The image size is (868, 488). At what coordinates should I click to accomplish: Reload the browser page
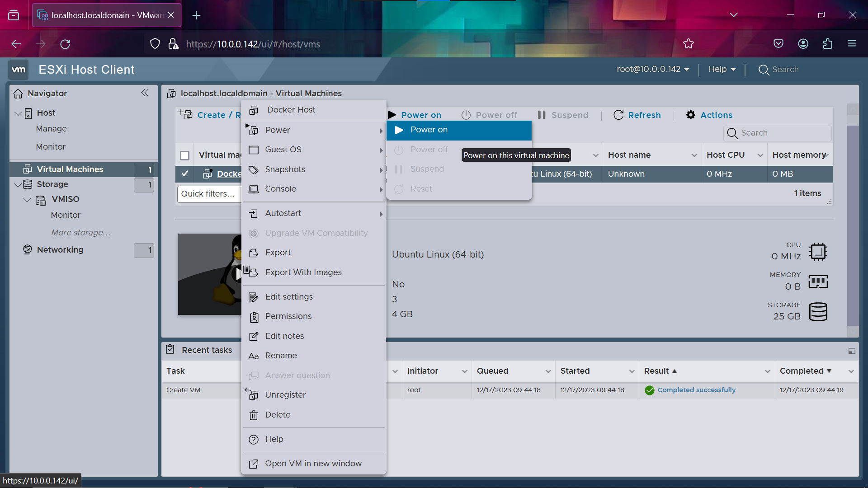65,44
